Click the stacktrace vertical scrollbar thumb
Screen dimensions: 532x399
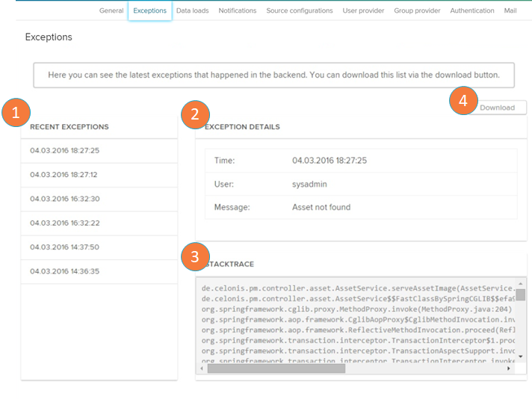click(x=520, y=294)
